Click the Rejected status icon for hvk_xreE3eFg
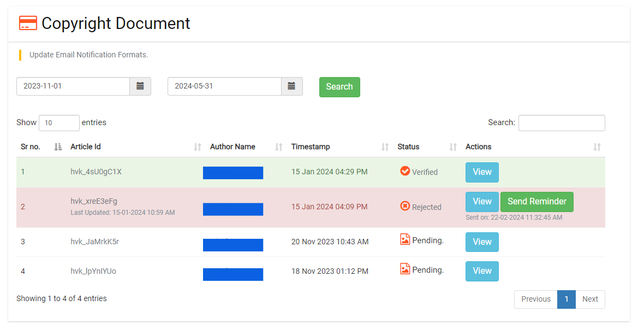644x329 pixels. [x=404, y=205]
